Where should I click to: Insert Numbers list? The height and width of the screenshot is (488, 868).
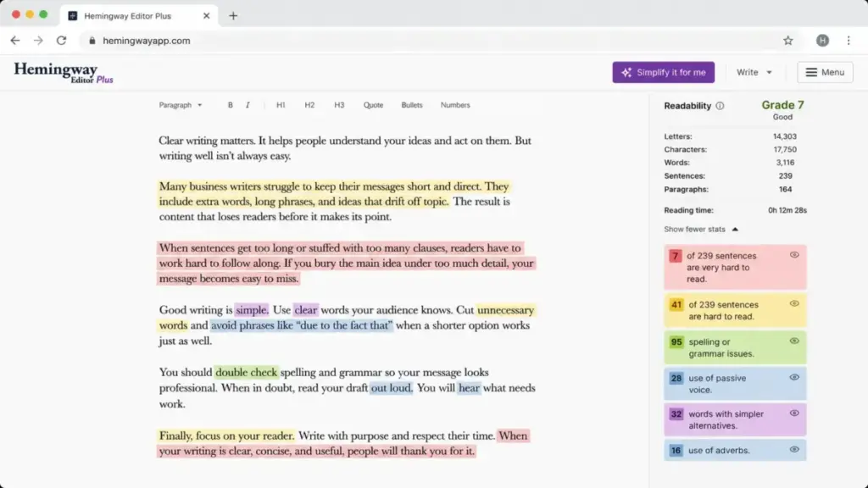455,105
